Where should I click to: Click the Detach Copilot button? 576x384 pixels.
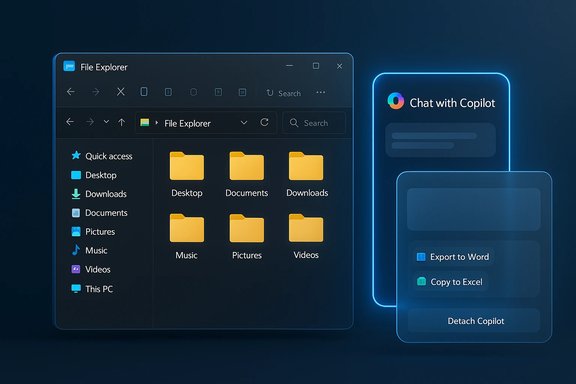pyautogui.click(x=474, y=321)
